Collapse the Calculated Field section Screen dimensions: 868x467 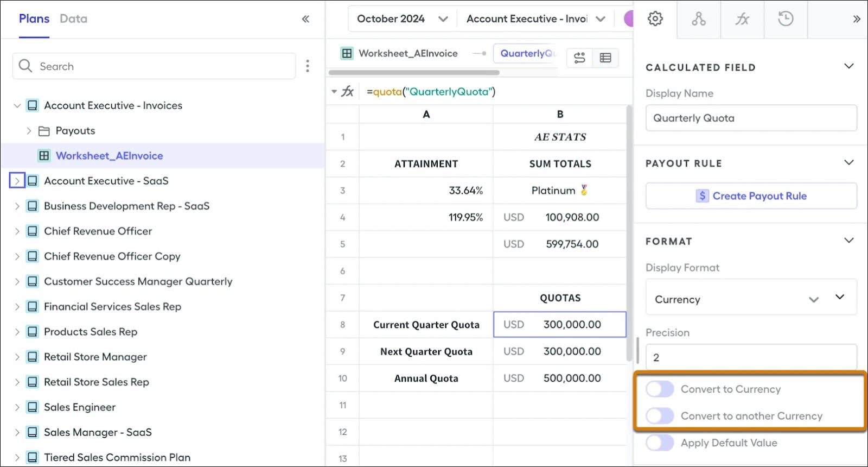click(x=849, y=66)
